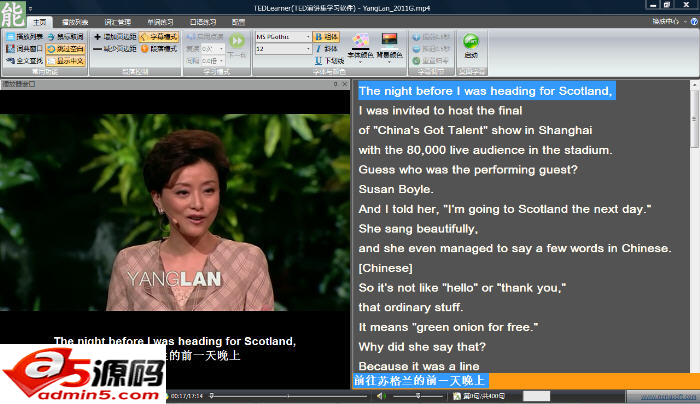Screen dimensions: 700x404
Task: Click highlighted line "The night before I was heading for Scotland,"
Action: pyautogui.click(x=486, y=91)
